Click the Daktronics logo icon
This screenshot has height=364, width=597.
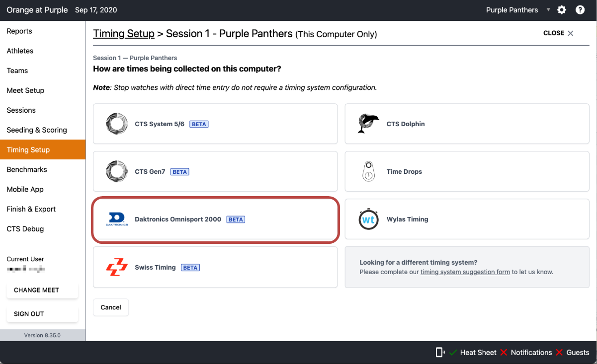[x=117, y=219]
